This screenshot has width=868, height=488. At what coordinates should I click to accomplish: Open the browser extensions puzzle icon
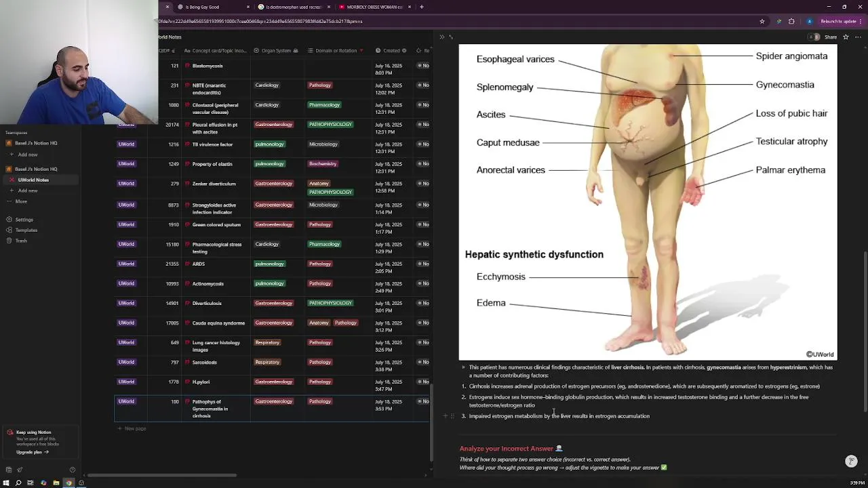(x=791, y=21)
